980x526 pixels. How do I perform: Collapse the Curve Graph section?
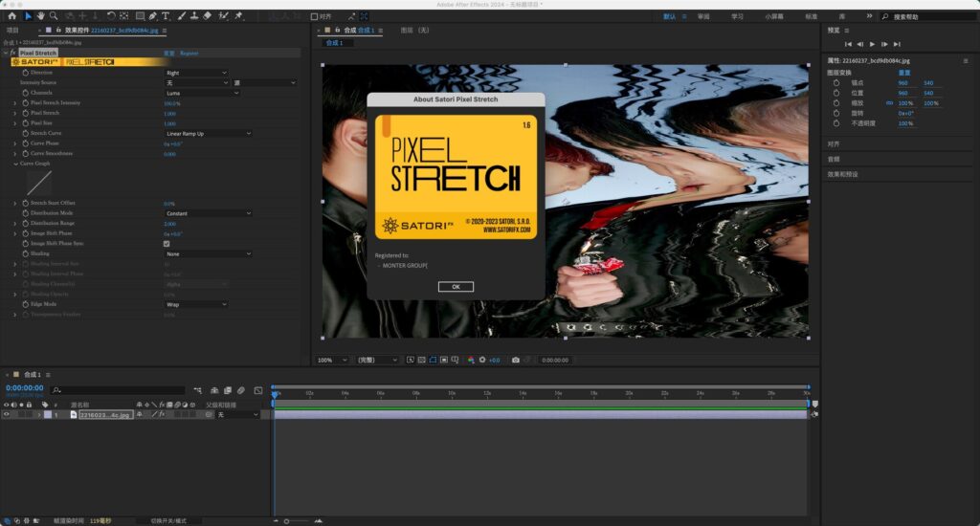(x=15, y=164)
